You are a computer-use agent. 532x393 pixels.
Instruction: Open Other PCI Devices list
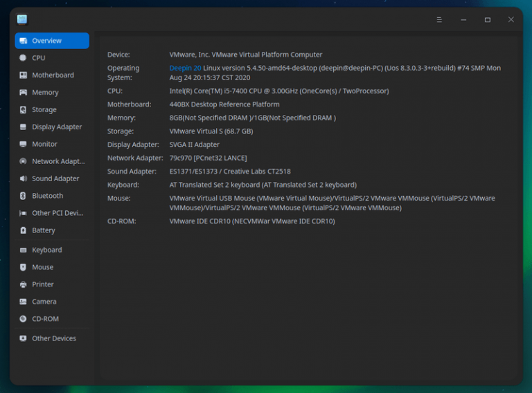pos(57,213)
